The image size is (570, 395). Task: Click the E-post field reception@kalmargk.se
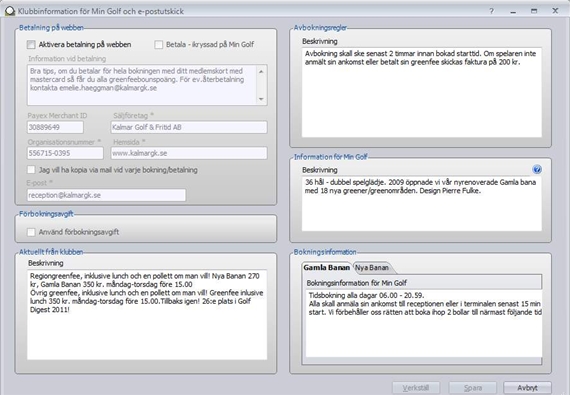[107, 195]
